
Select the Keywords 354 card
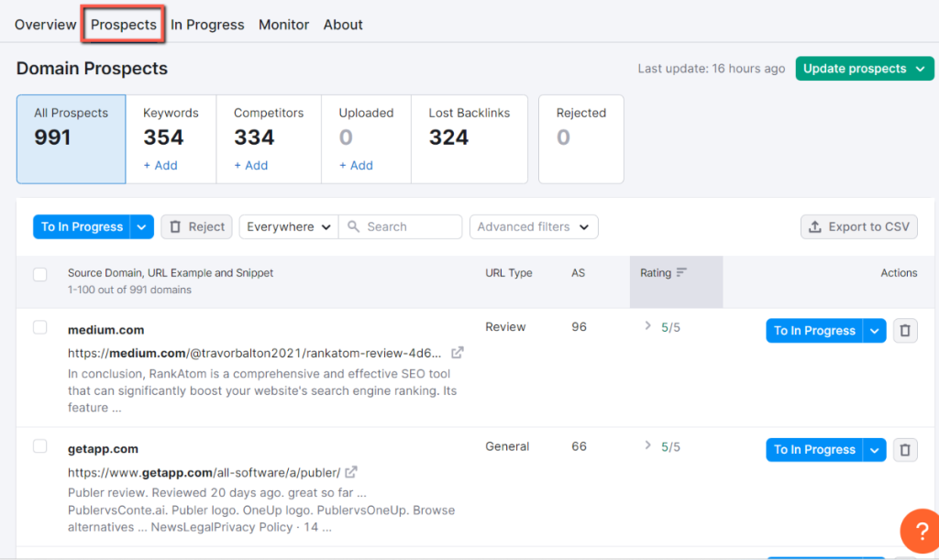coord(171,138)
